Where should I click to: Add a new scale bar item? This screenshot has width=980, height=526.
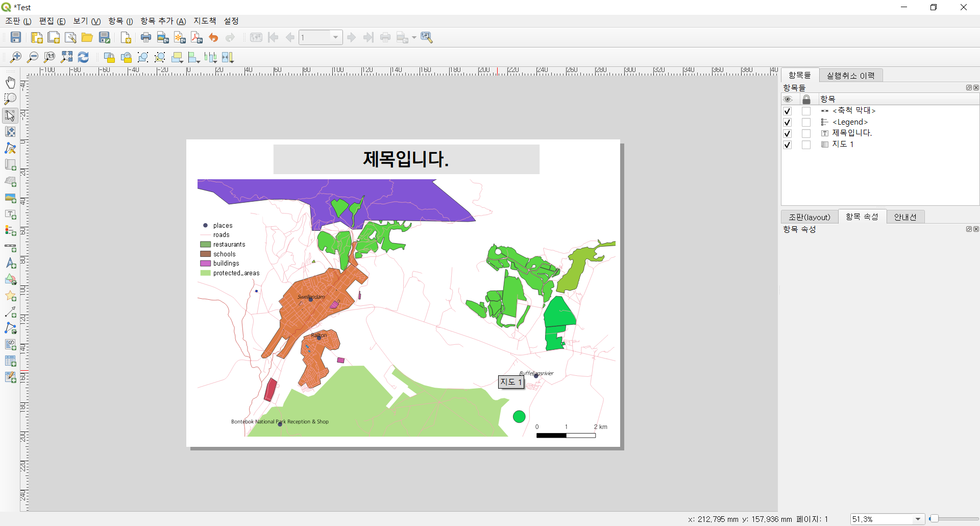pyautogui.click(x=10, y=248)
